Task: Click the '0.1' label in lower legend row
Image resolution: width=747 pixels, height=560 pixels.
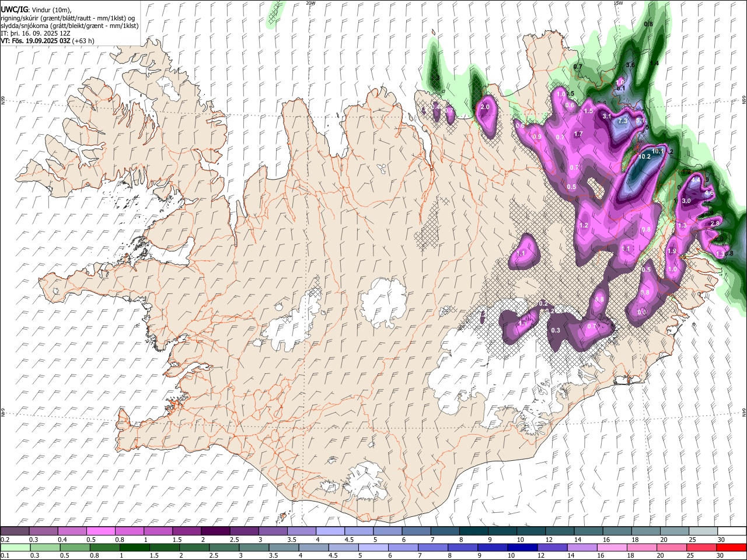Action: pyautogui.click(x=5, y=556)
